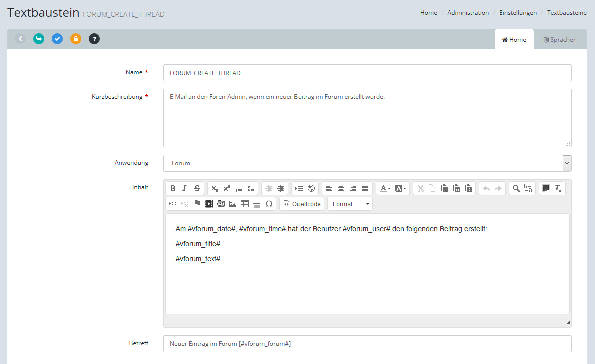This screenshot has height=364, width=595.
Task: Open the Anwendung dropdown showing Forum
Action: [367, 163]
